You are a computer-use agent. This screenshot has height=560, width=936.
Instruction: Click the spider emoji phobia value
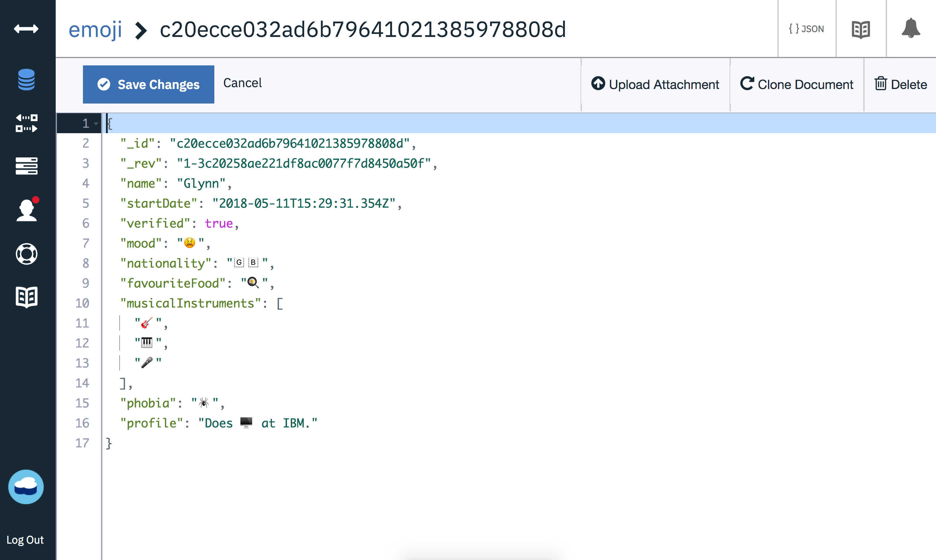pos(204,403)
